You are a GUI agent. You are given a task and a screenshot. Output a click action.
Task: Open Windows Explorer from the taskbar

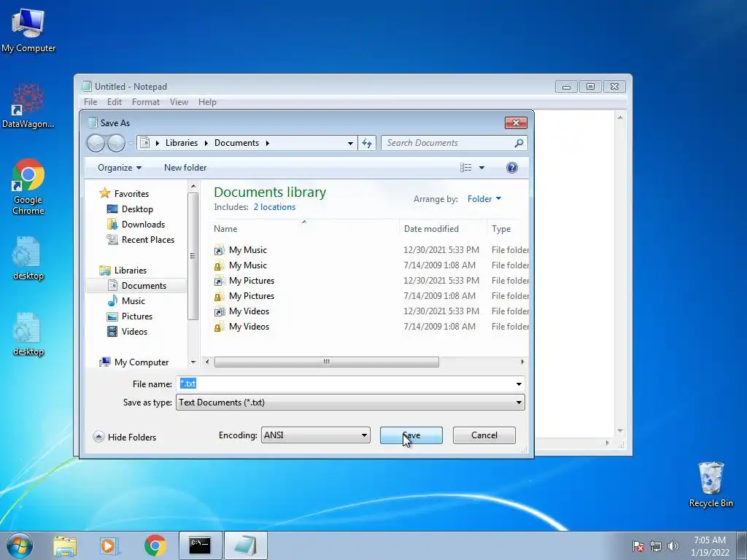click(x=65, y=545)
